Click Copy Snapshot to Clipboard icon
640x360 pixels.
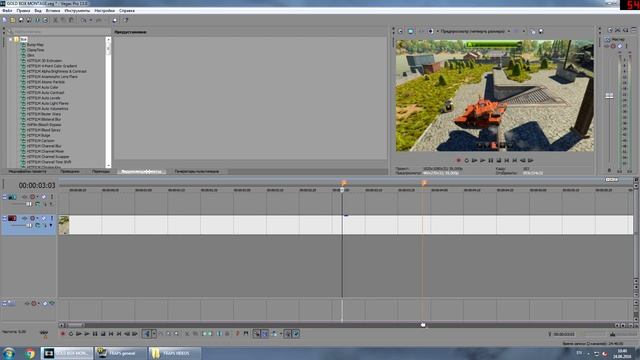[x=533, y=31]
